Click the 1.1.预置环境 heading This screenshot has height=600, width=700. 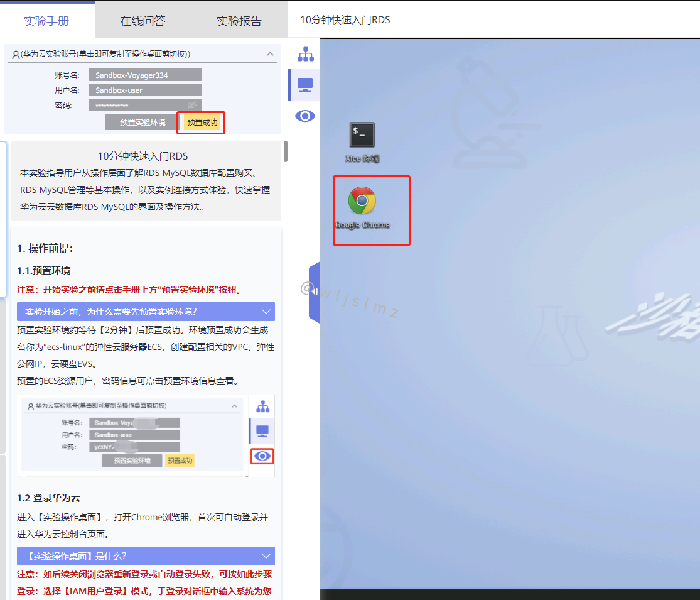point(44,270)
